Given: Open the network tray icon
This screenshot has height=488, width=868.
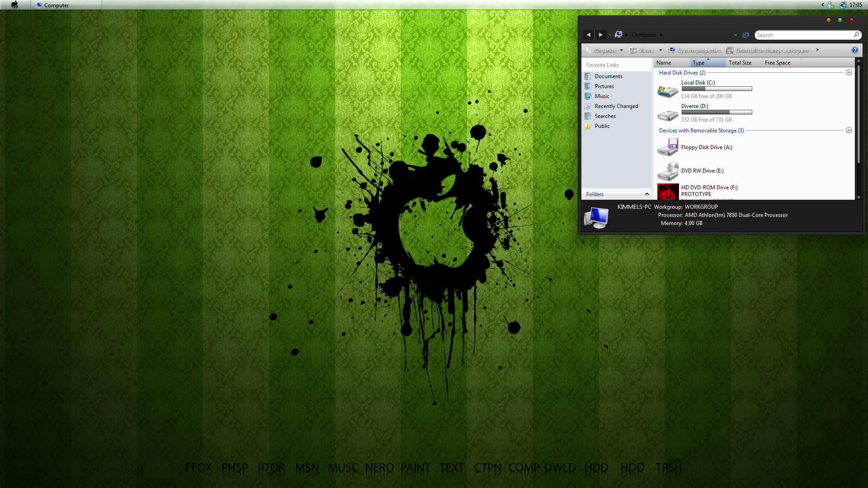Looking at the screenshot, I should (x=843, y=5).
